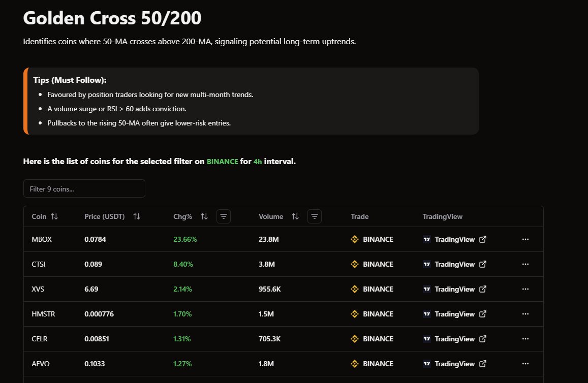This screenshot has width=588, height=383.
Task: Toggle sort order on the Volume column
Action: (x=295, y=216)
